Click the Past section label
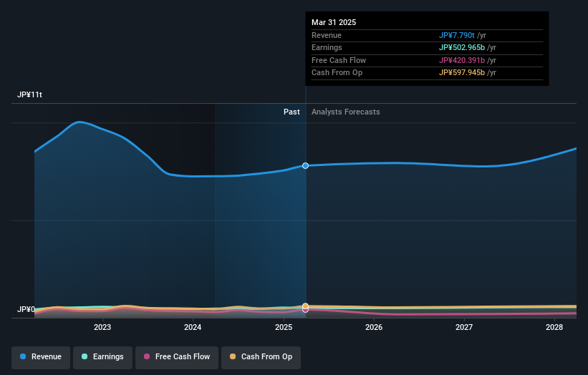588x375 pixels. click(x=291, y=112)
